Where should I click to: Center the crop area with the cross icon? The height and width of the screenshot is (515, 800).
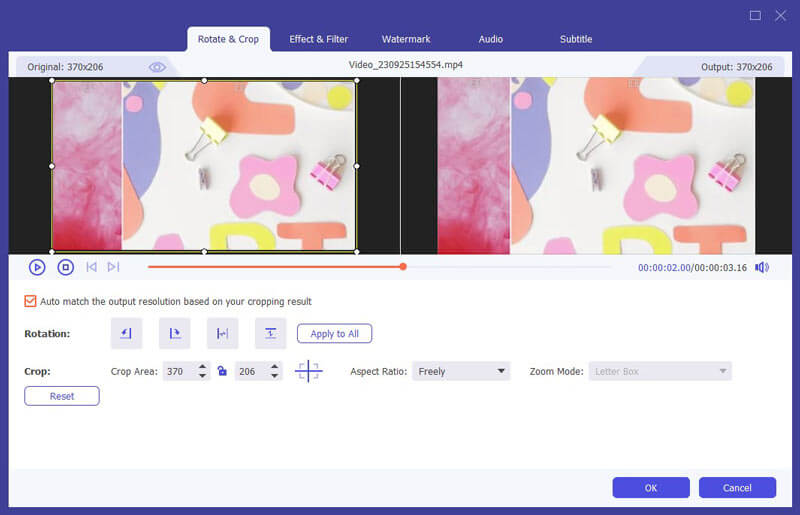308,371
